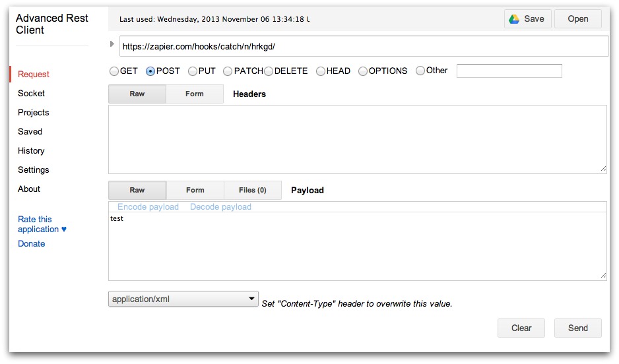Switch Payload to Form tab
This screenshot has width=619, height=364.
coord(195,190)
